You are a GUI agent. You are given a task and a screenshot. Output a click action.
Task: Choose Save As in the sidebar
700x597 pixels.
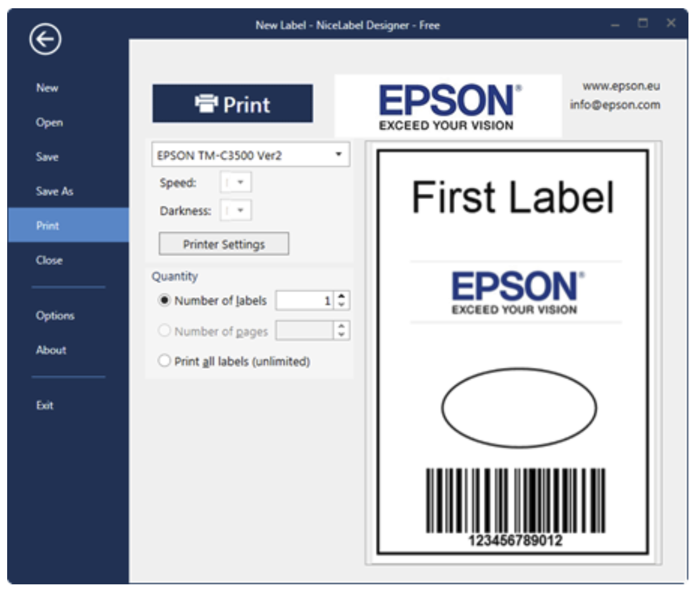pyautogui.click(x=54, y=191)
